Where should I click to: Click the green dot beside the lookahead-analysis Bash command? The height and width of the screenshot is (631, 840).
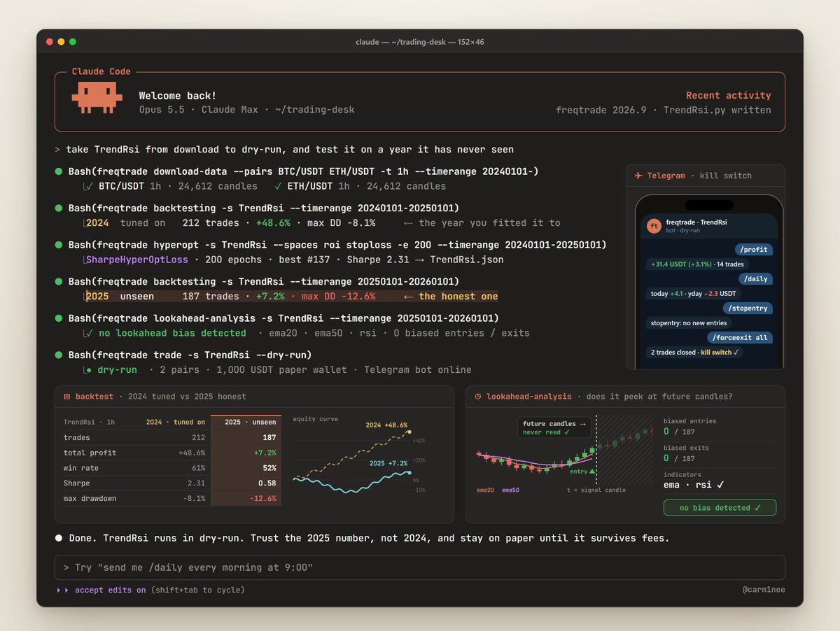pyautogui.click(x=58, y=318)
